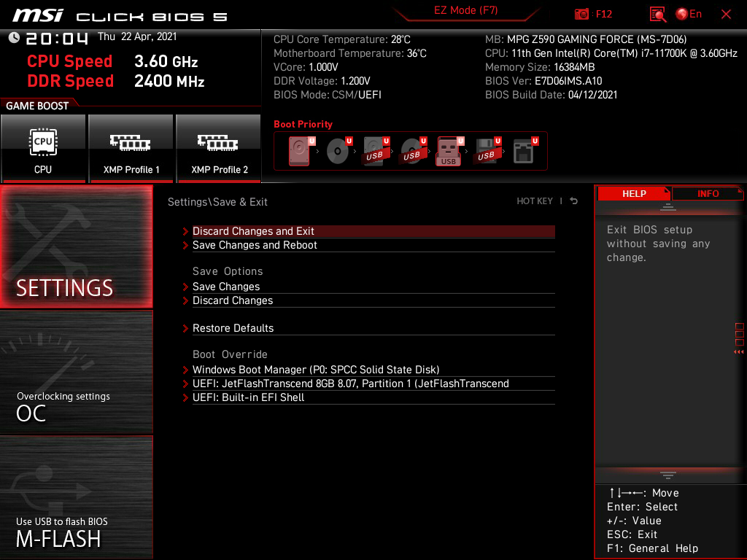The height and width of the screenshot is (560, 747).
Task: Click the back arrow next to HOT KEY
Action: pyautogui.click(x=574, y=201)
